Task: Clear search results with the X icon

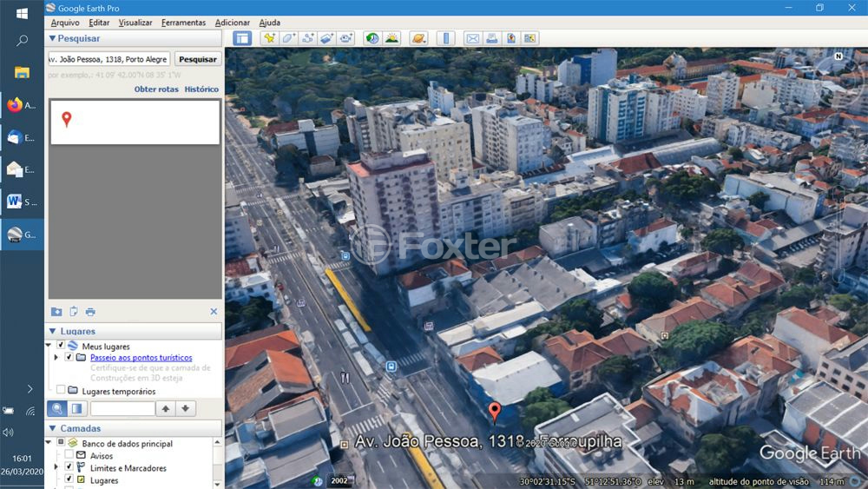Action: [214, 312]
